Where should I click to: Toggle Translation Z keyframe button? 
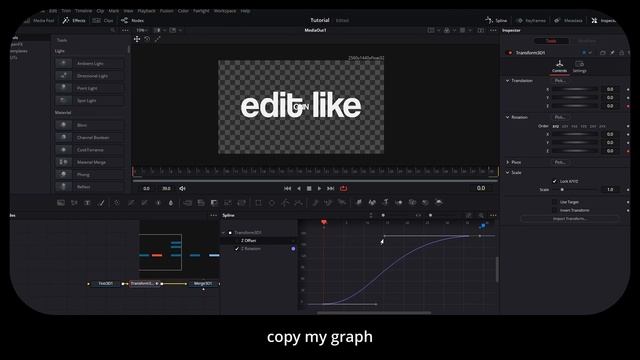pos(628,106)
